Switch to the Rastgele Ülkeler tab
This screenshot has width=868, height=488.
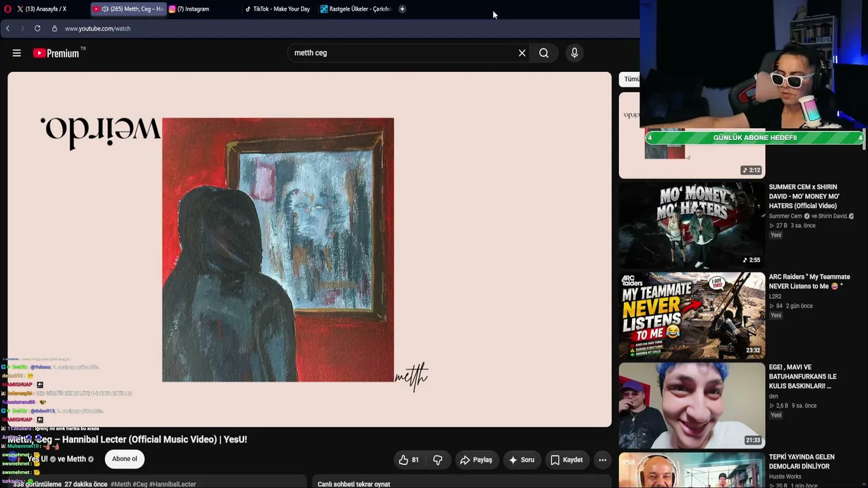(x=356, y=9)
